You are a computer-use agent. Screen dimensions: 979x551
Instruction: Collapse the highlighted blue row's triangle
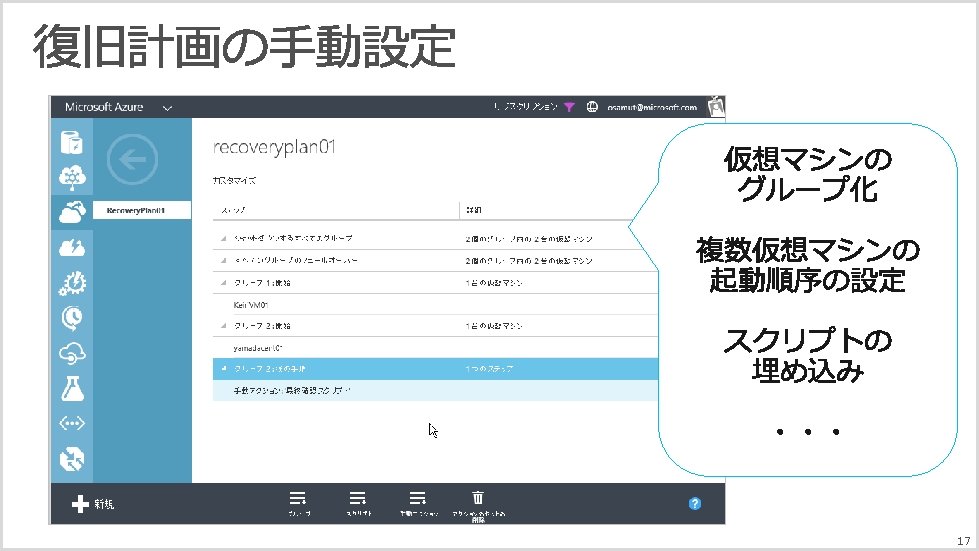(224, 369)
